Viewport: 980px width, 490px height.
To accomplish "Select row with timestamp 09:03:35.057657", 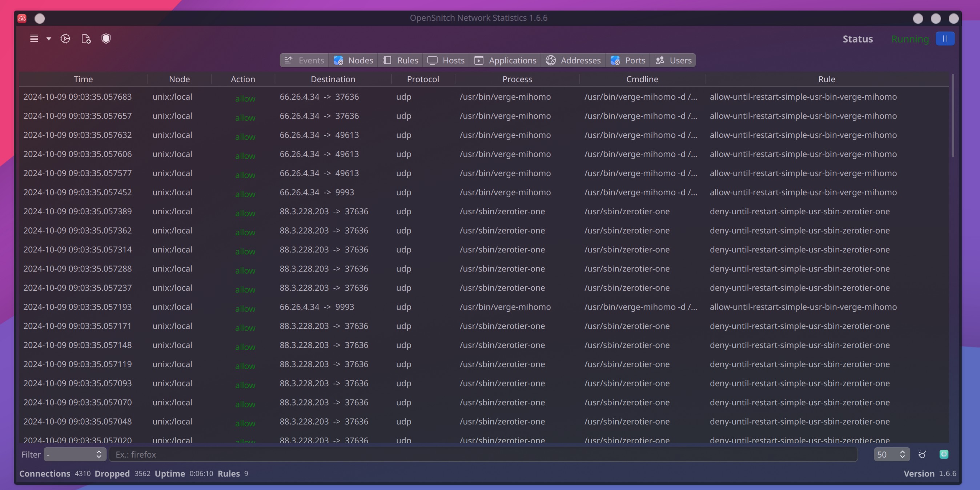I will point(484,116).
